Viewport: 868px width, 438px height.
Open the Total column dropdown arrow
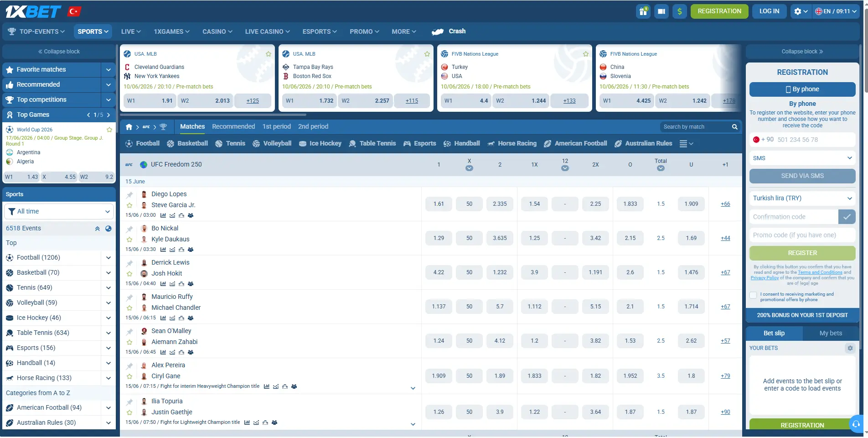[x=661, y=168]
